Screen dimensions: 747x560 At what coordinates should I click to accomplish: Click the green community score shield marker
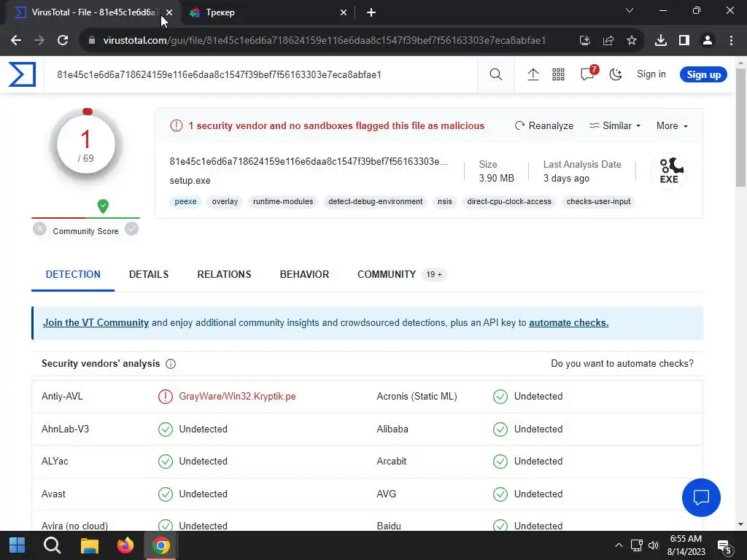[103, 206]
